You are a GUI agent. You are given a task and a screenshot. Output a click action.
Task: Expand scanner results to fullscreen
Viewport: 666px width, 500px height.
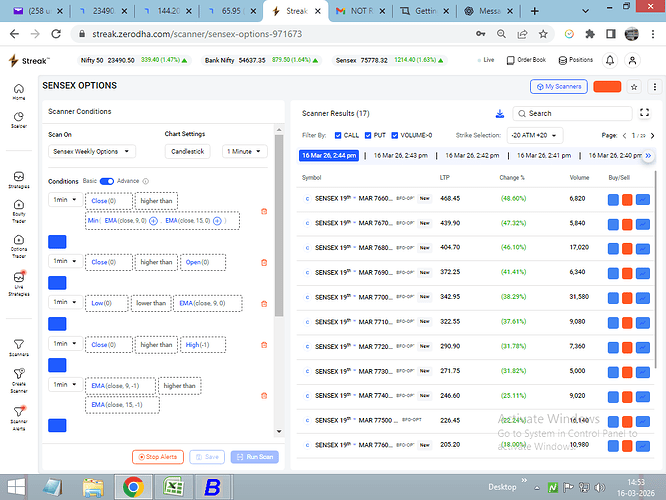click(x=648, y=113)
